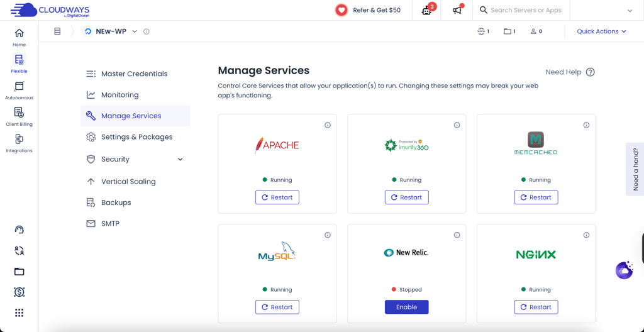The image size is (644, 332).
Task: Open Client Billing sidebar icon
Action: point(19,117)
